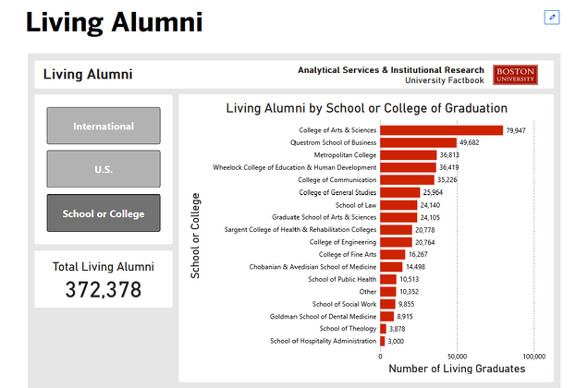Click the School of Hospitality Administration bar
The width and height of the screenshot is (588, 388).
pos(383,341)
